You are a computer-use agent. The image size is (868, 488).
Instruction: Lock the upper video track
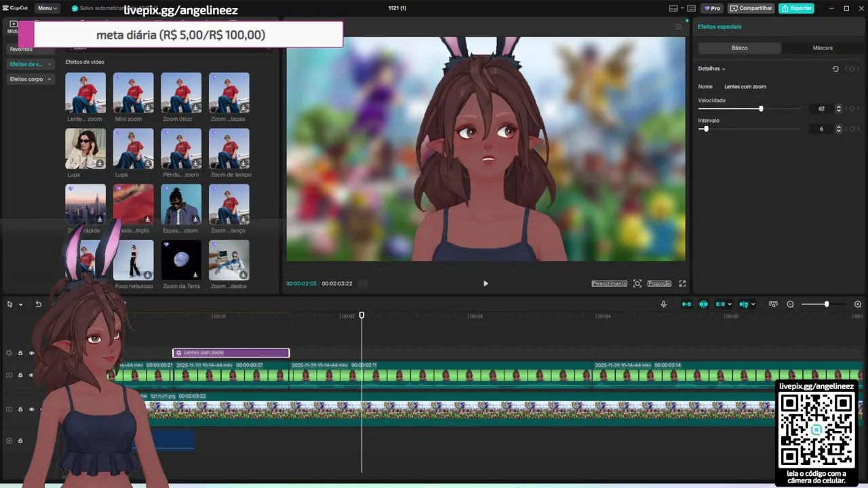tap(20, 375)
